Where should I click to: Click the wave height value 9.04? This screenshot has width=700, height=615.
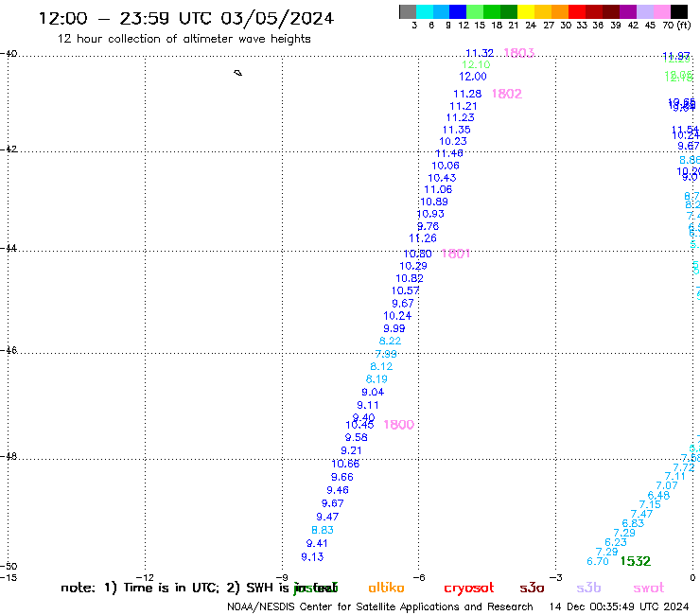click(x=373, y=392)
